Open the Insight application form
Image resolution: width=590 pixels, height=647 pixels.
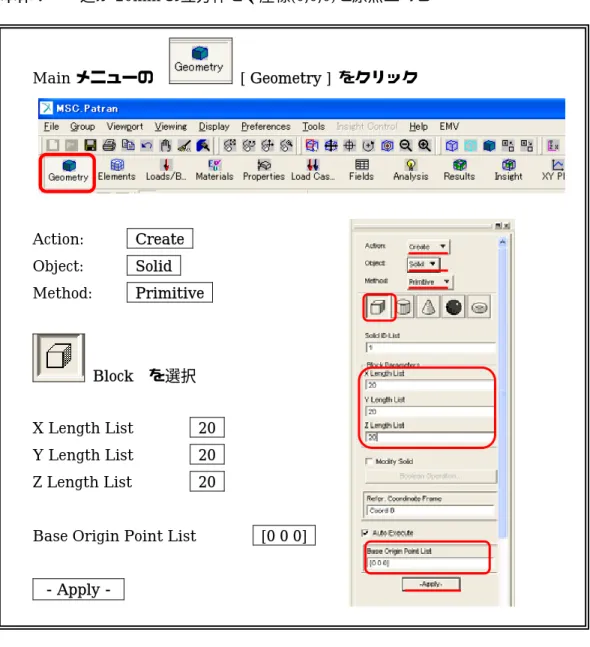coord(508,171)
